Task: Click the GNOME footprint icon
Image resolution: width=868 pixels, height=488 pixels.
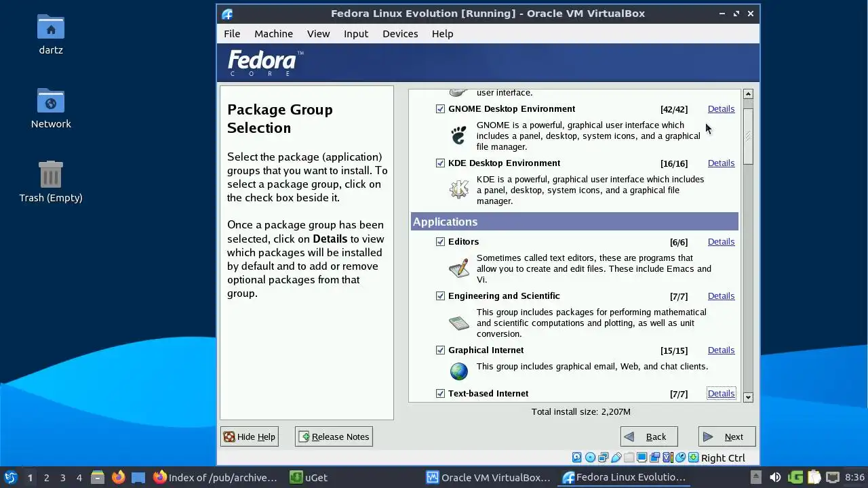Action: click(x=459, y=135)
